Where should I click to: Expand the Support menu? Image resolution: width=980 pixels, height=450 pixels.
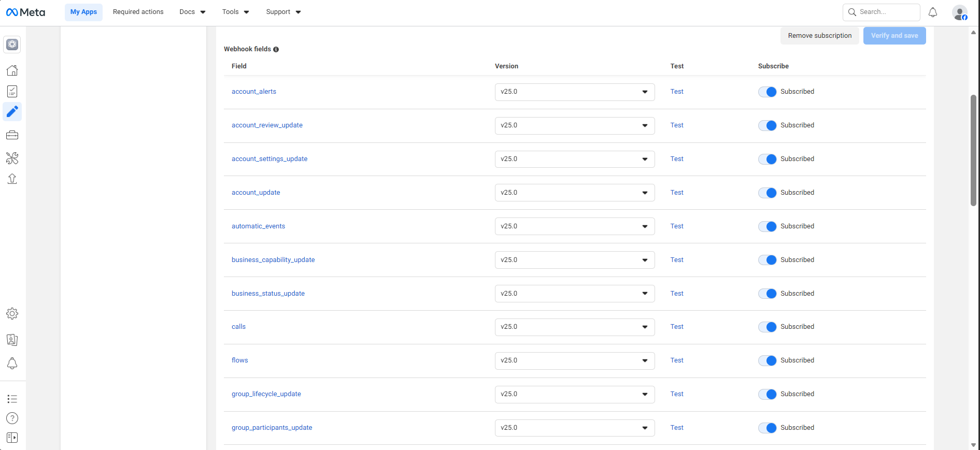pos(283,12)
